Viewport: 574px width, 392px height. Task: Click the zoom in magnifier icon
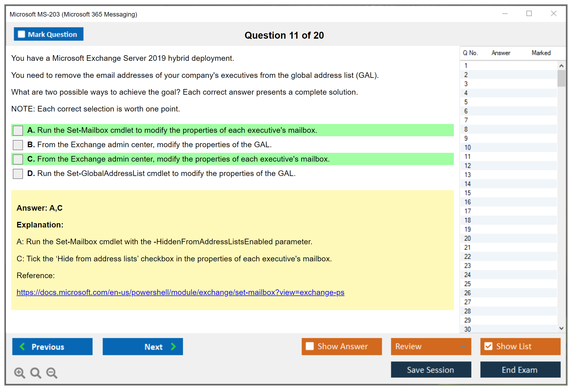click(x=19, y=373)
